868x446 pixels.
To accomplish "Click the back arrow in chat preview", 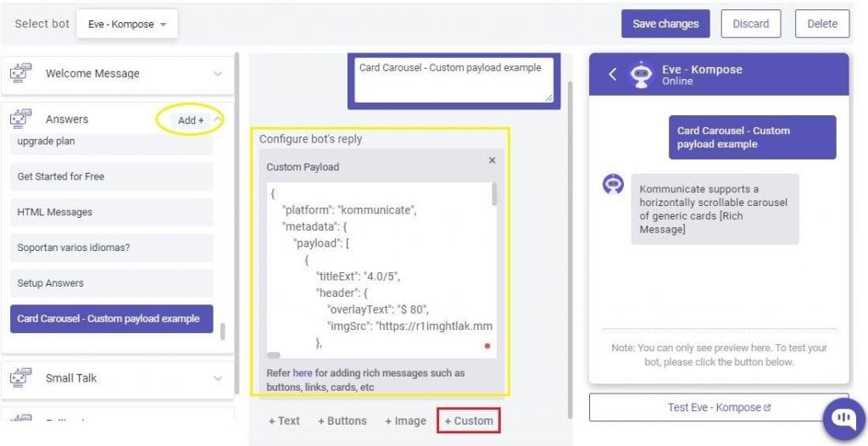I will [x=612, y=75].
